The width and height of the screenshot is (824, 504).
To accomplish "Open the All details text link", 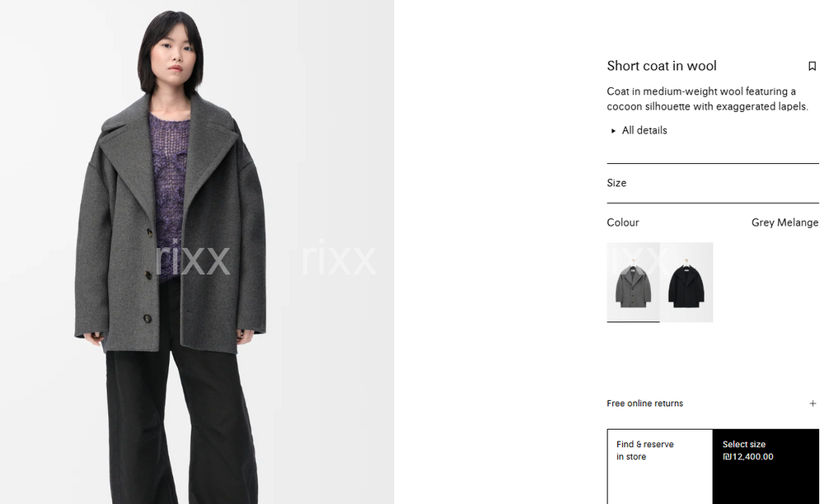I will point(644,130).
